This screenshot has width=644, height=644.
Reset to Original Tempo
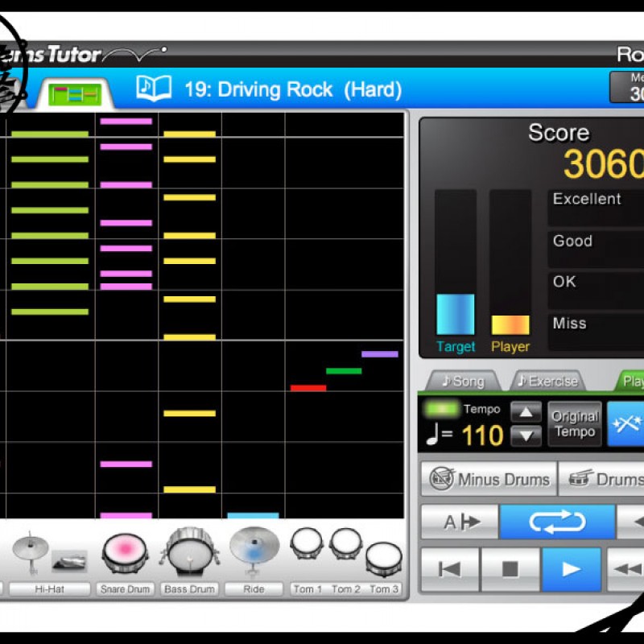click(575, 424)
